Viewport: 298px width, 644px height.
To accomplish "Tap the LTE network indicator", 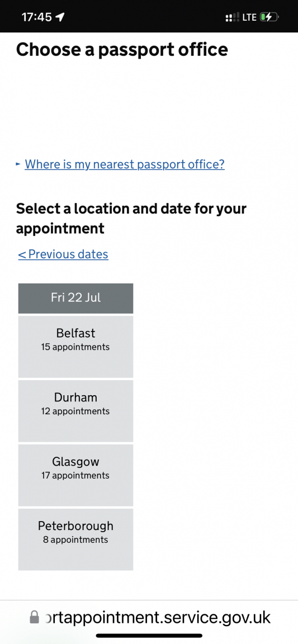I will pos(249,18).
